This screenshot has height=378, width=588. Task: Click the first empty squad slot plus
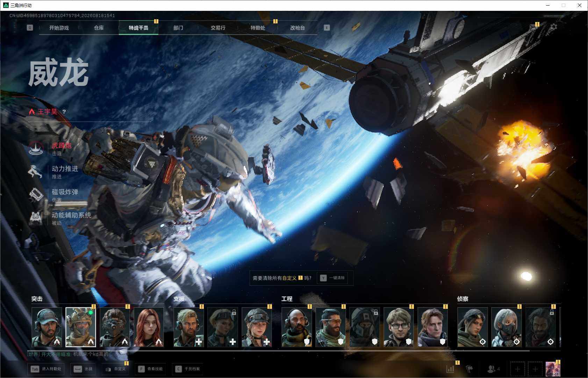coord(517,369)
